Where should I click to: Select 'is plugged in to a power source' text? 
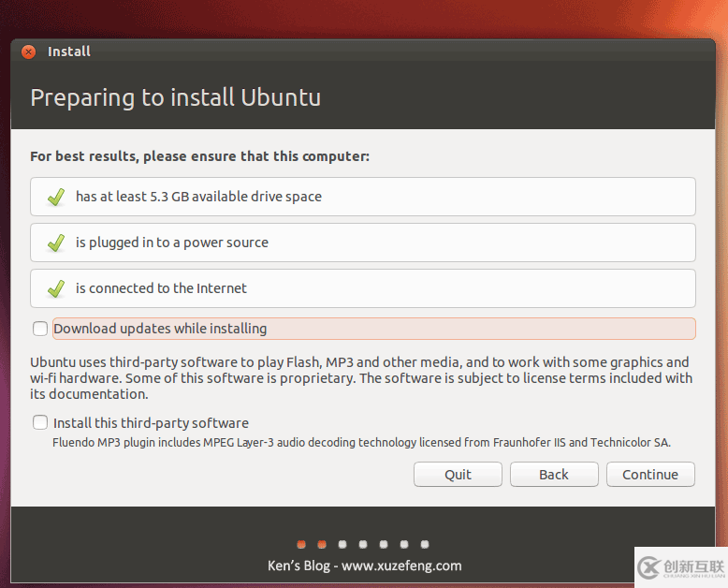pos(172,243)
